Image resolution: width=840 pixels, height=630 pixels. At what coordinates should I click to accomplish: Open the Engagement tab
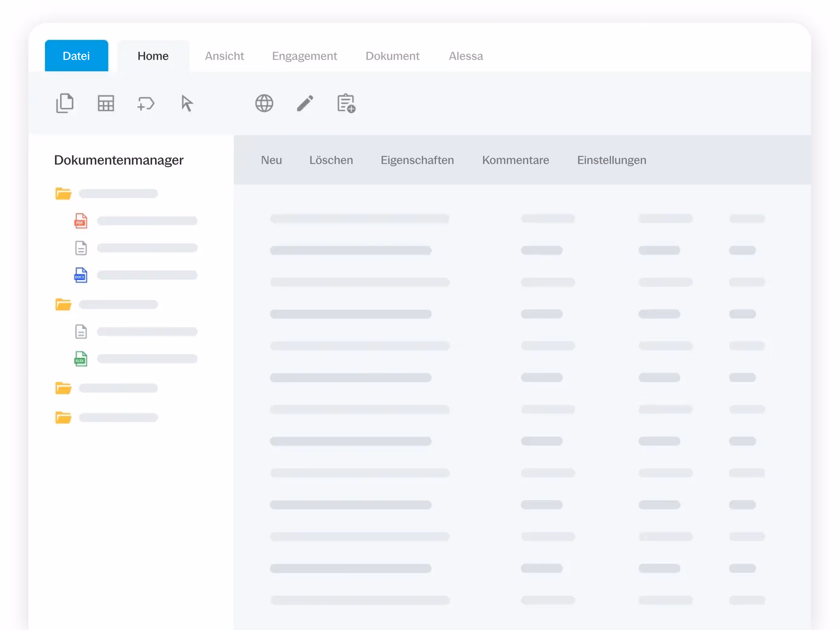[304, 56]
